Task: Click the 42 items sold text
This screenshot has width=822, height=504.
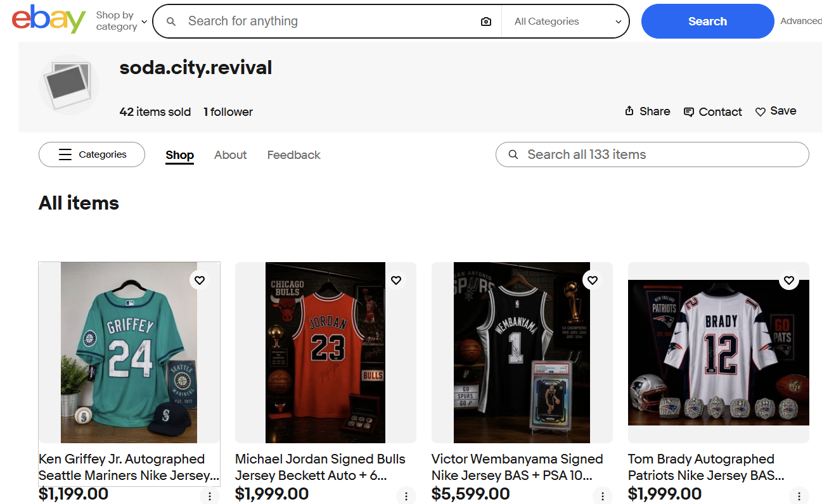Action: click(155, 112)
